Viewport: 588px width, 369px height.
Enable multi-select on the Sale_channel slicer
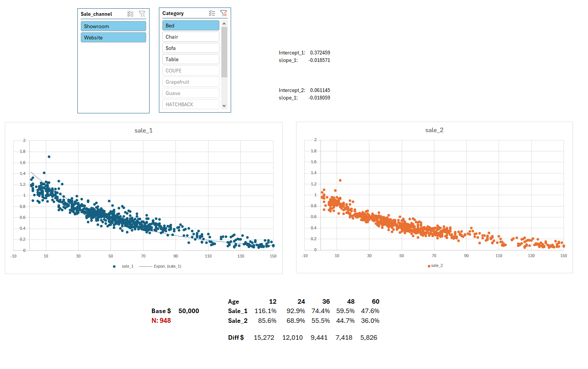[x=130, y=14]
